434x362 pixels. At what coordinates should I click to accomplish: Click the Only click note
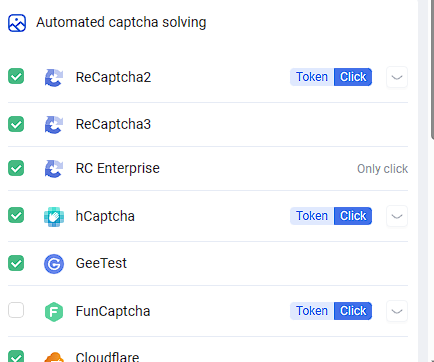[382, 169]
